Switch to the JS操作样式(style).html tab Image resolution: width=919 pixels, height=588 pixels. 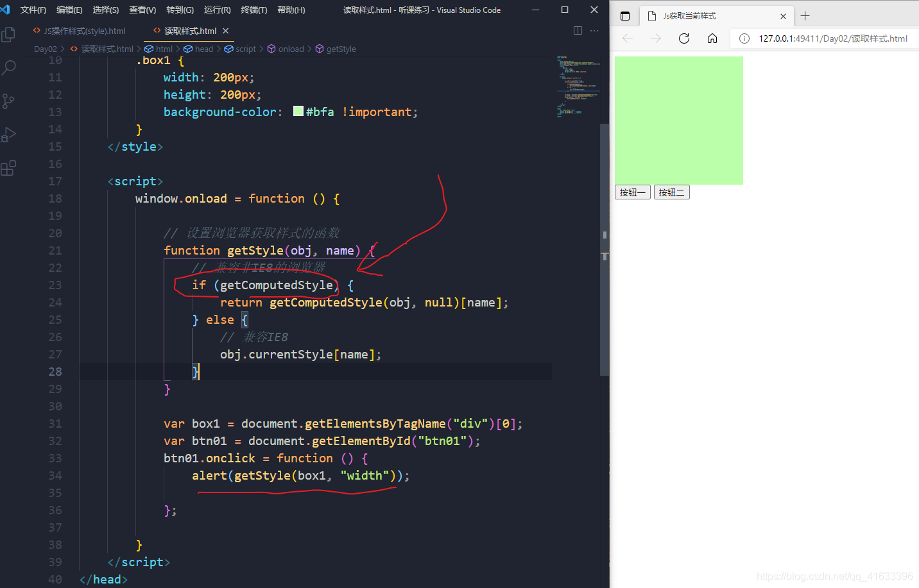pos(80,31)
